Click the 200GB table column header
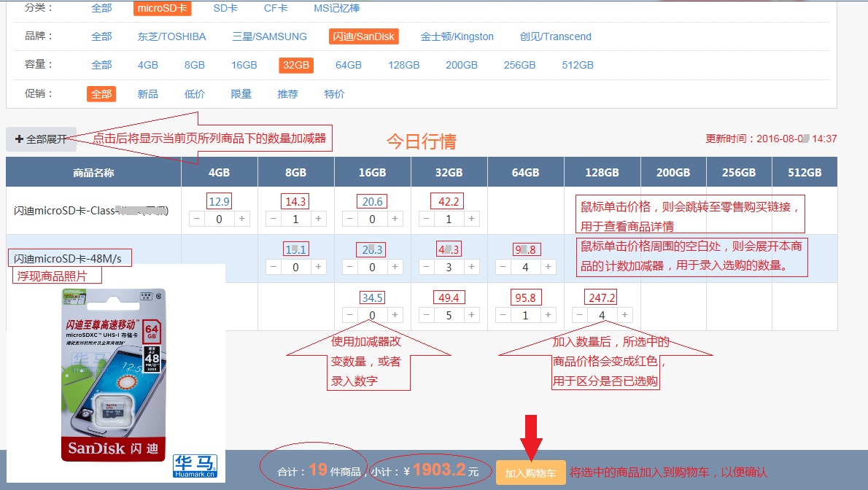The height and width of the screenshot is (490, 868). pos(673,173)
